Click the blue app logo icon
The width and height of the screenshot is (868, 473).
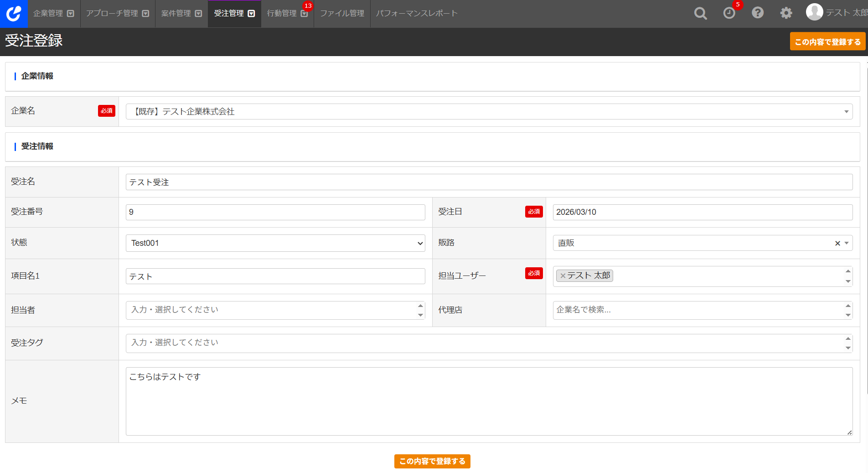(x=14, y=14)
